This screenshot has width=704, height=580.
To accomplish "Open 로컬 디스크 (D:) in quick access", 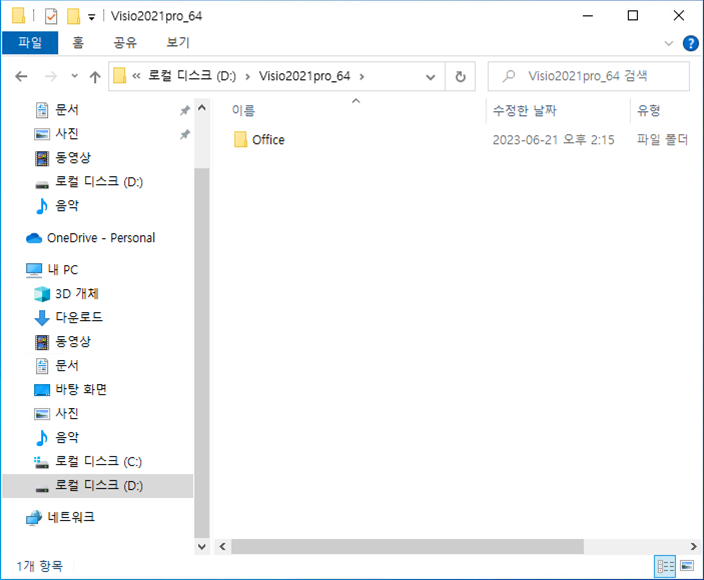I will [x=89, y=182].
